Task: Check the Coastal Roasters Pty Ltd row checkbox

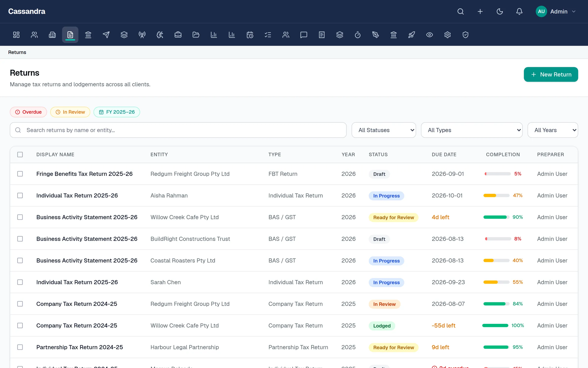Action: (20, 261)
